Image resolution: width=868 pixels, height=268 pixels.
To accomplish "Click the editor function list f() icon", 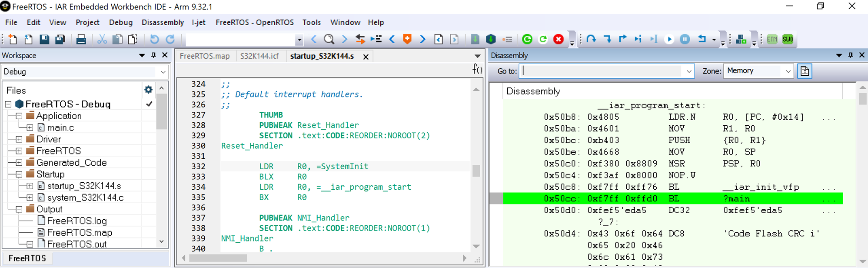I will [477, 69].
